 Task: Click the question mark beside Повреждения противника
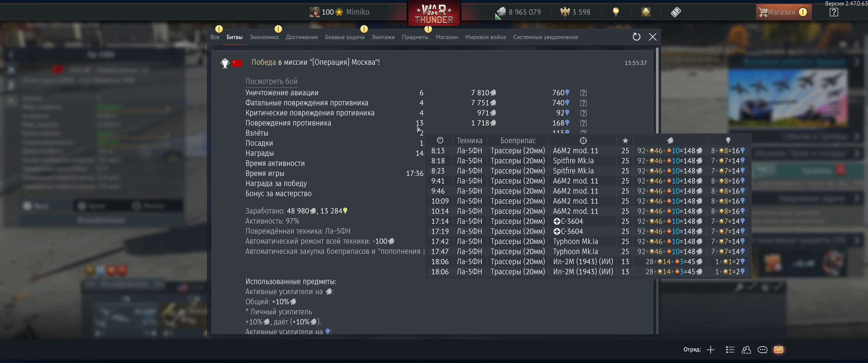point(583,123)
